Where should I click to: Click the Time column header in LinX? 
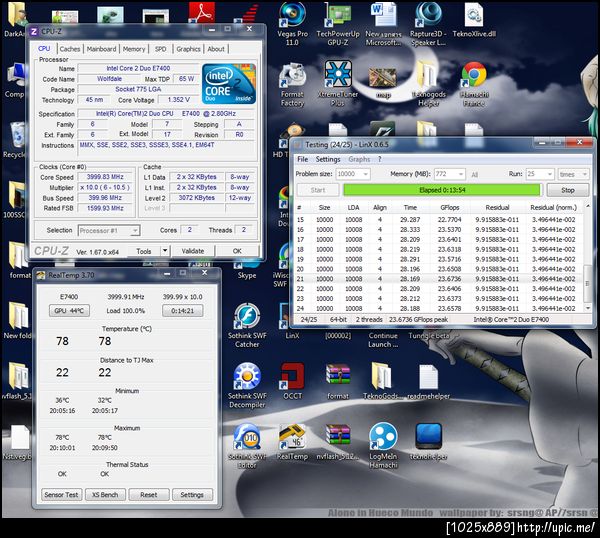[410, 207]
